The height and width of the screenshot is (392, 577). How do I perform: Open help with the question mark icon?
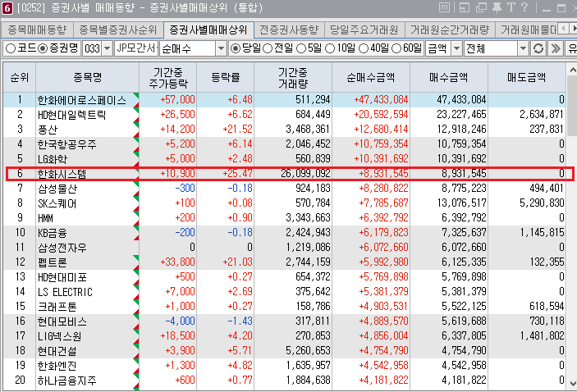click(x=524, y=7)
